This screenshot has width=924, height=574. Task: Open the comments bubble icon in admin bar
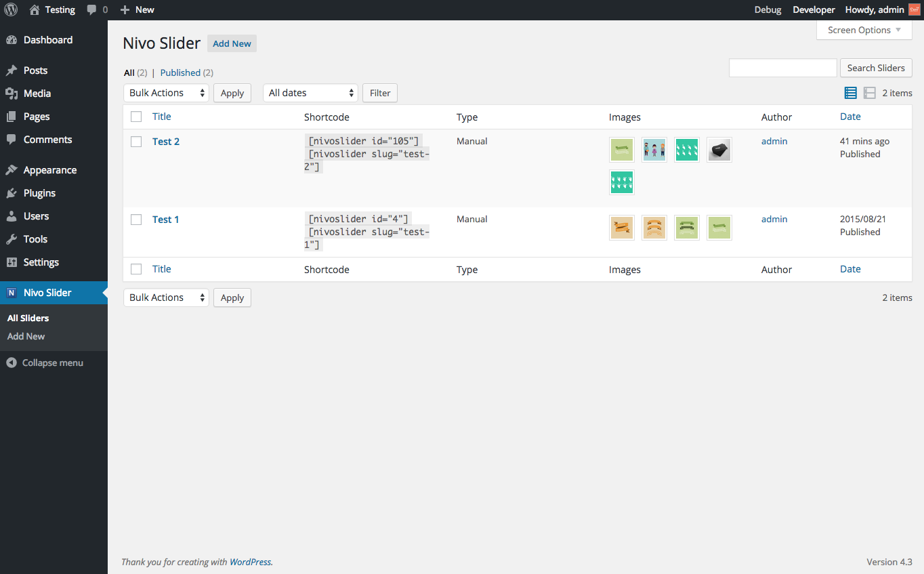pyautogui.click(x=91, y=9)
